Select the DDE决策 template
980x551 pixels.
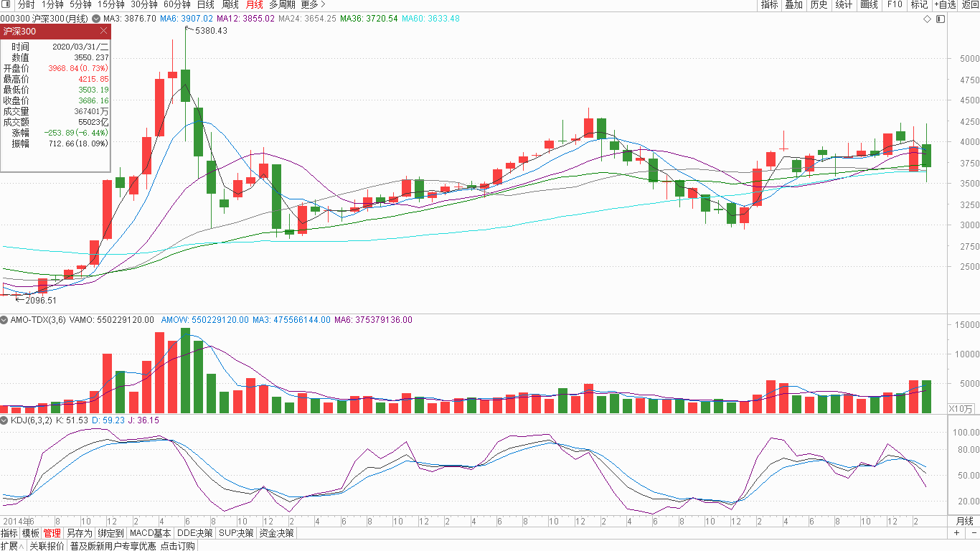point(195,533)
